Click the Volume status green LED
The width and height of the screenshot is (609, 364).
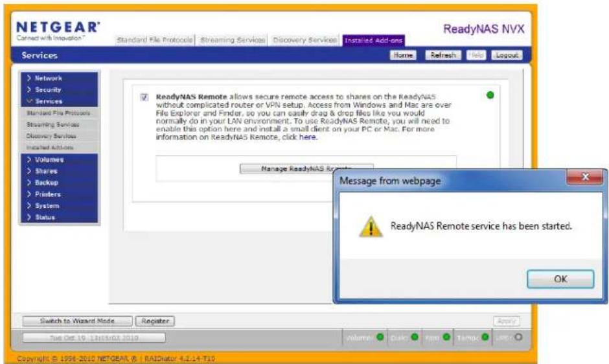click(x=380, y=337)
